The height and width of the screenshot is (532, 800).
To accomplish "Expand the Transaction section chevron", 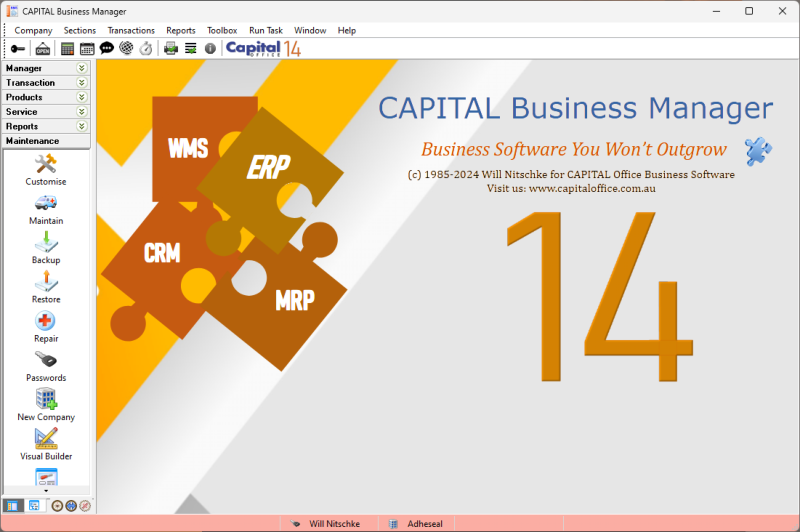I will 82,82.
